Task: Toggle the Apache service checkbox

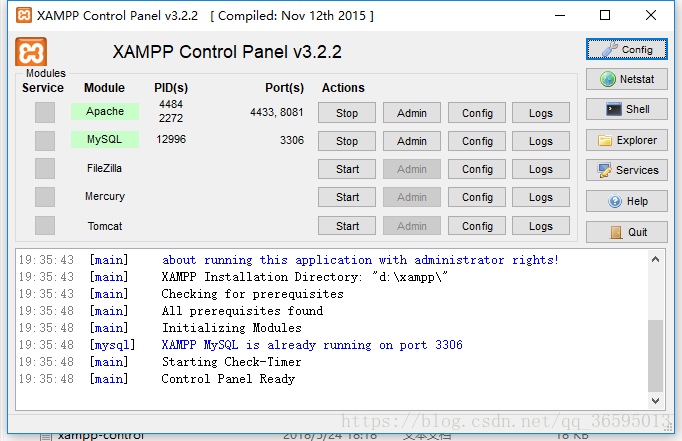Action: 45,113
